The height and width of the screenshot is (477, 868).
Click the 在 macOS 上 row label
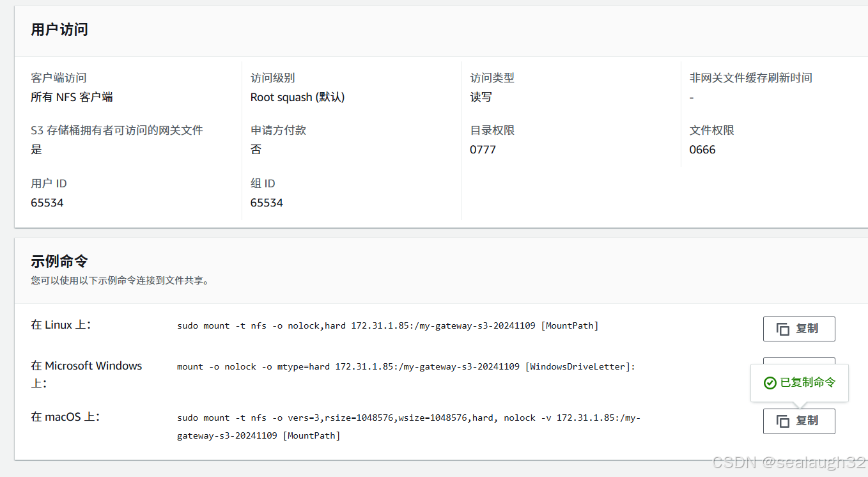click(65, 417)
